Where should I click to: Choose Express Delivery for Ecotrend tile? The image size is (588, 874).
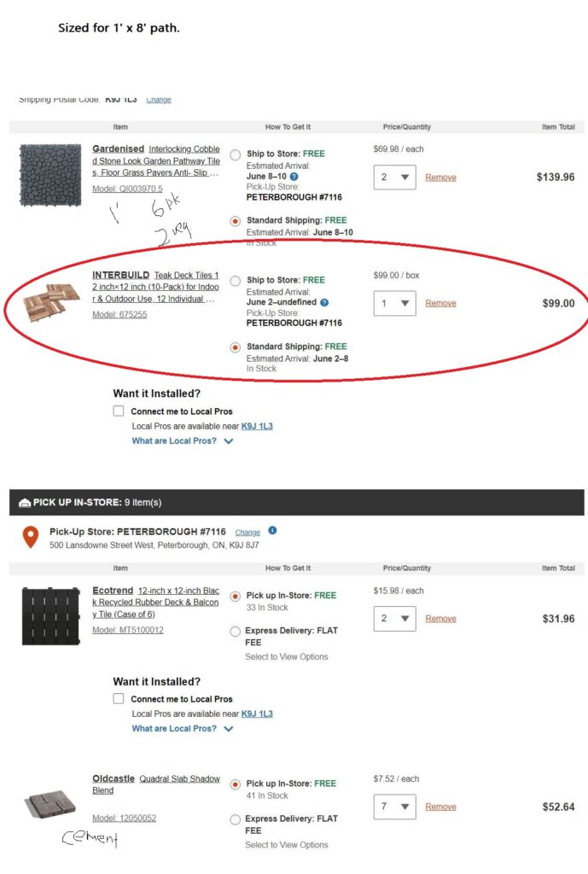[236, 632]
